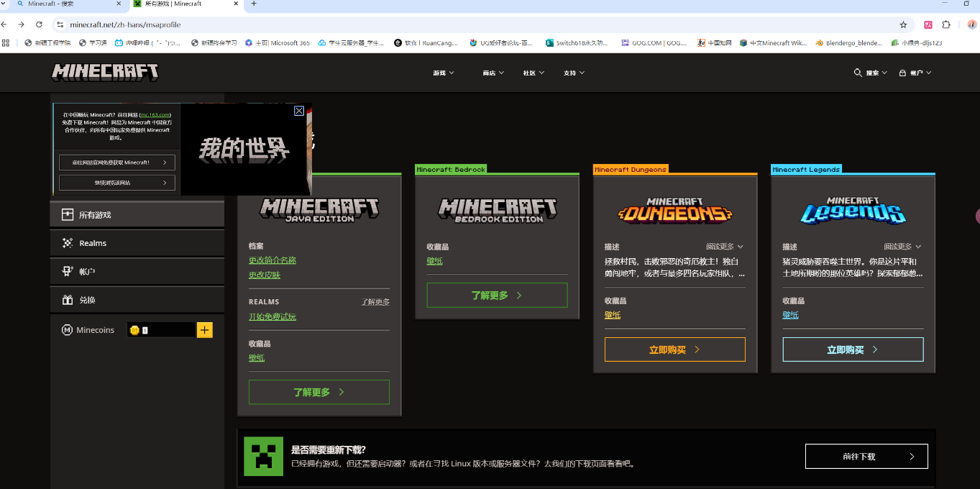
Task: Click the Minecoins balance field
Action: (x=161, y=330)
